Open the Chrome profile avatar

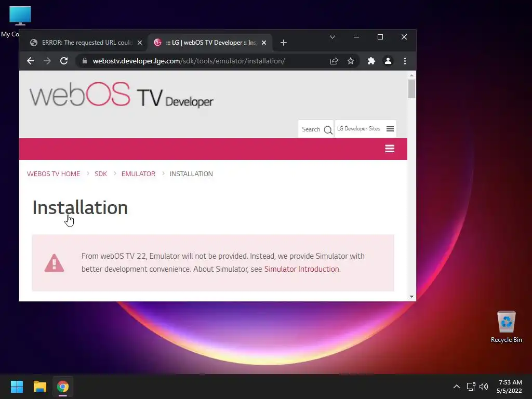point(388,61)
